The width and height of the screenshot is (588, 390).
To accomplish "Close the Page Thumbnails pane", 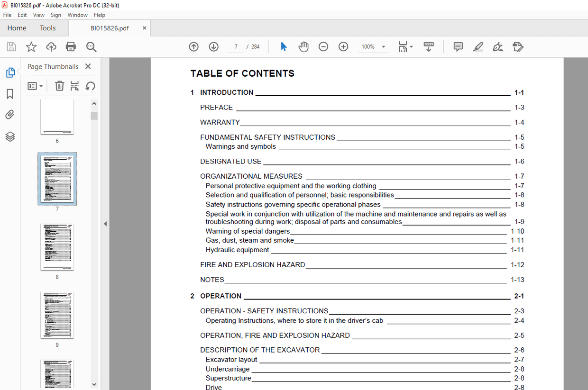I will click(x=88, y=66).
